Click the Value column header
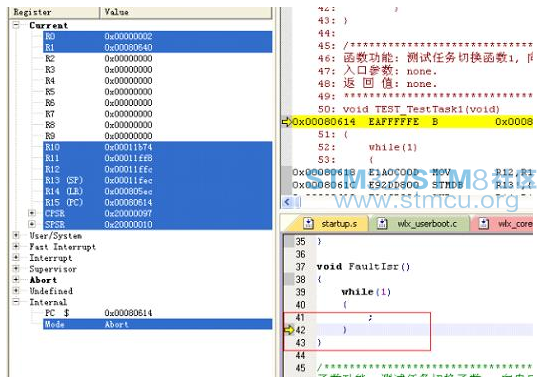The image size is (538, 384). click(x=186, y=12)
